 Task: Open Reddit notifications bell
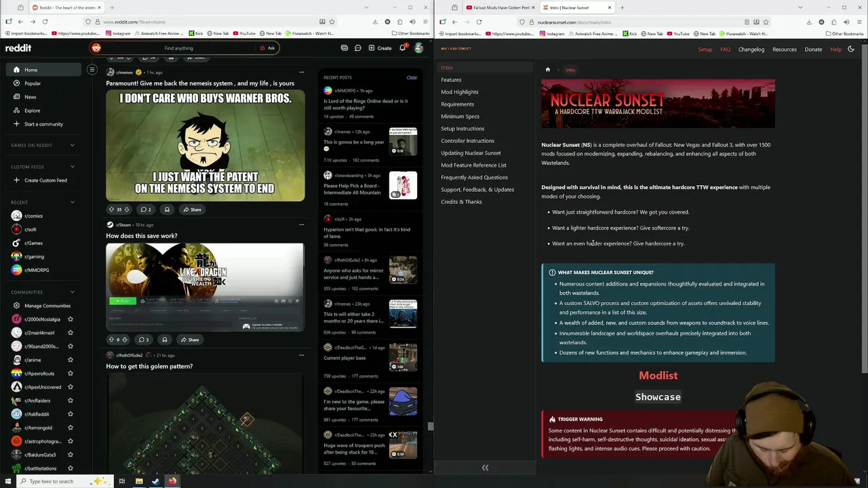(x=402, y=48)
